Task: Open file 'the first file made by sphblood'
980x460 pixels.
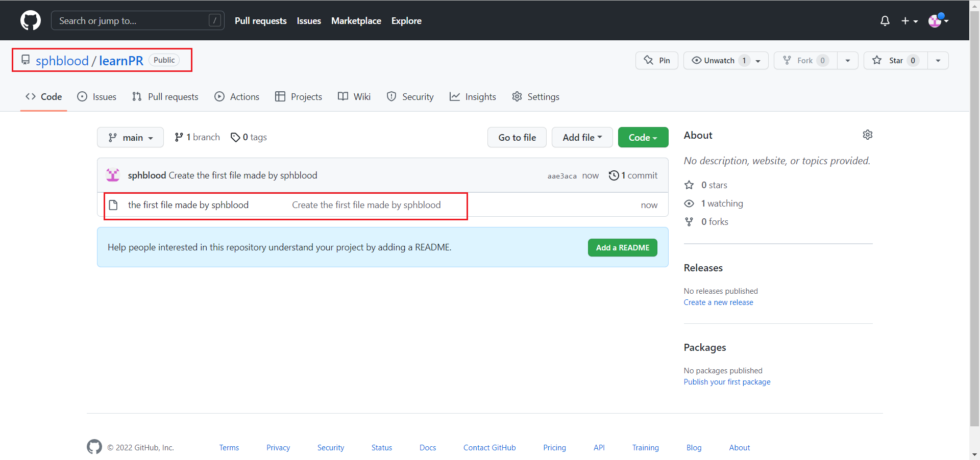Action: coord(188,205)
